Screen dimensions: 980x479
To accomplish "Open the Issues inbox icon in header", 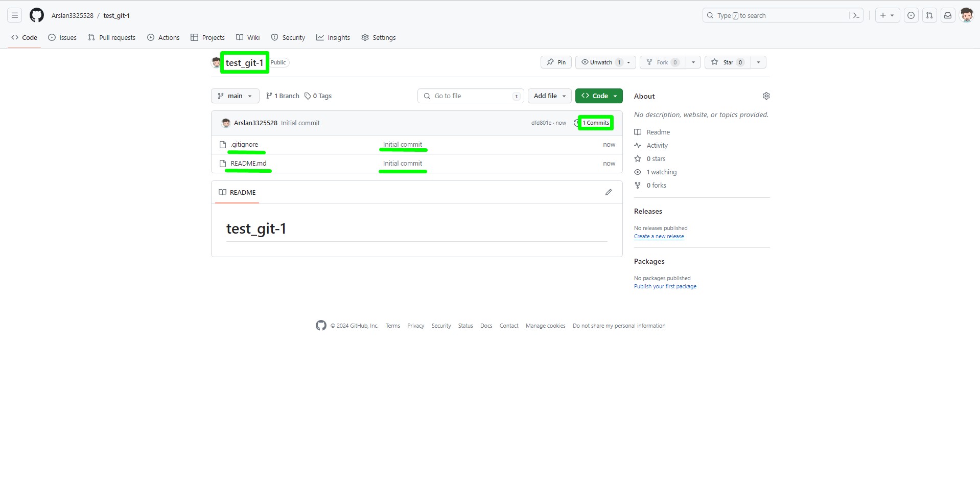I will tap(911, 15).
